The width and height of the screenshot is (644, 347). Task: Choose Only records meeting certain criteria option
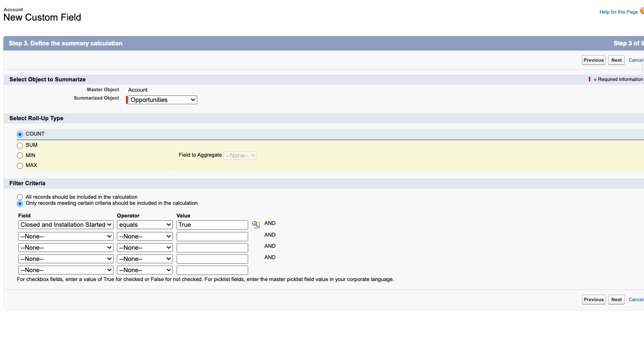(x=20, y=203)
